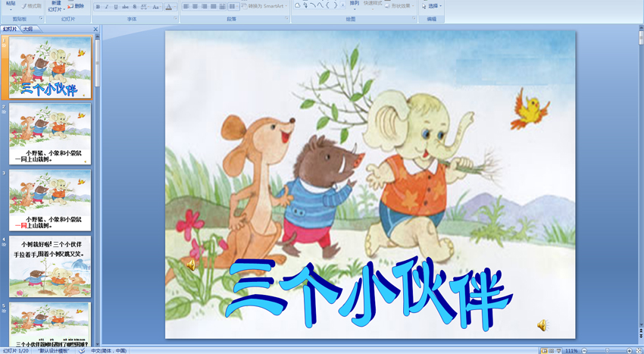
Task: Select the 三个小伙伴 WordArt title on slide
Action: click(x=369, y=293)
